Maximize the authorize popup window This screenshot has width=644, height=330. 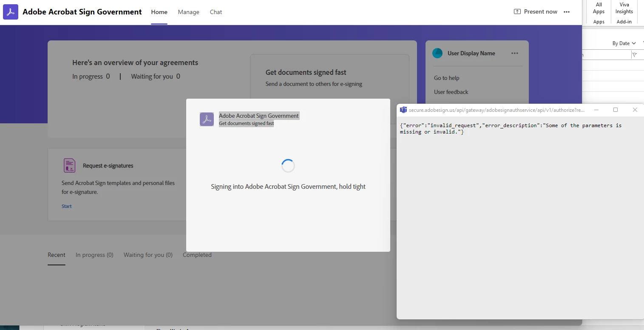pos(616,110)
